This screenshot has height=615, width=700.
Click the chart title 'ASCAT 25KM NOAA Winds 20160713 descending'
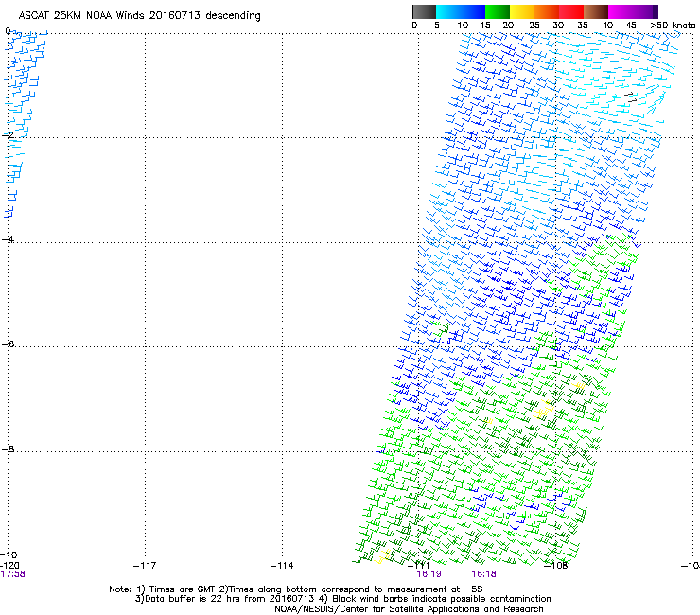tap(139, 16)
